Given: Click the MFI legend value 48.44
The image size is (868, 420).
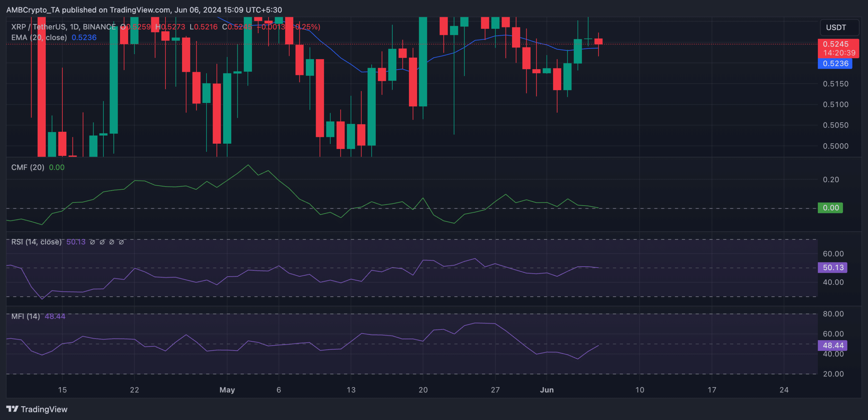Looking at the screenshot, I should click(x=55, y=316).
